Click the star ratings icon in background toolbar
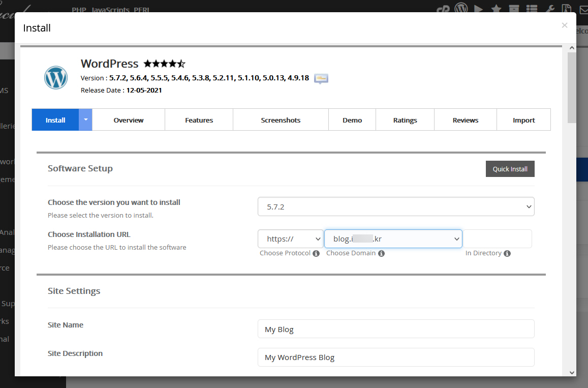 [496, 9]
